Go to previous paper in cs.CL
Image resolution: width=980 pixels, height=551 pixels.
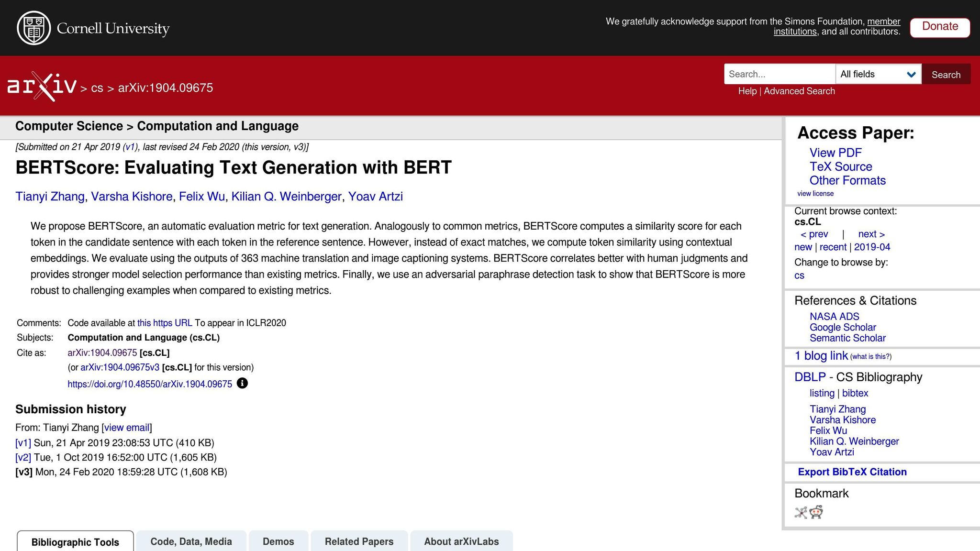[815, 234]
